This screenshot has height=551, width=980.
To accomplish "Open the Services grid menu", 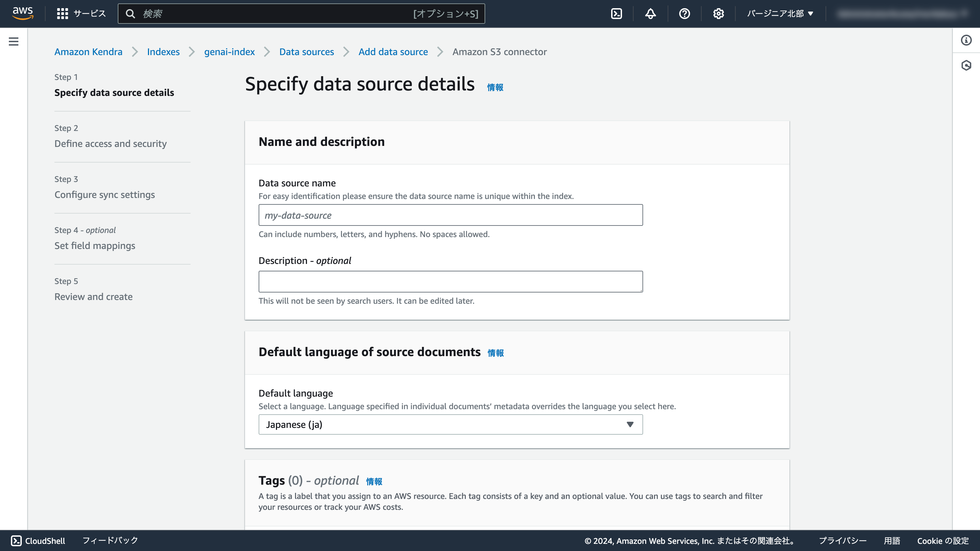I will point(62,14).
